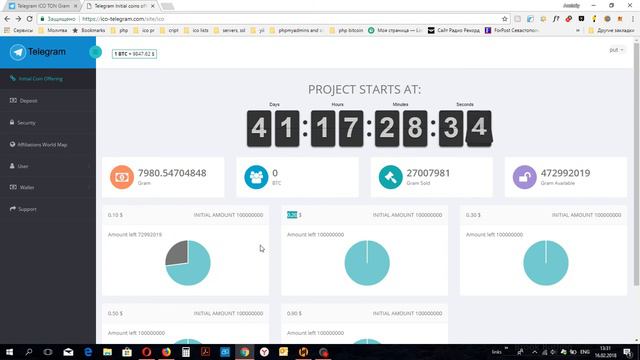
Task: Expand the User submenu in sidebar
Action: [x=48, y=166]
